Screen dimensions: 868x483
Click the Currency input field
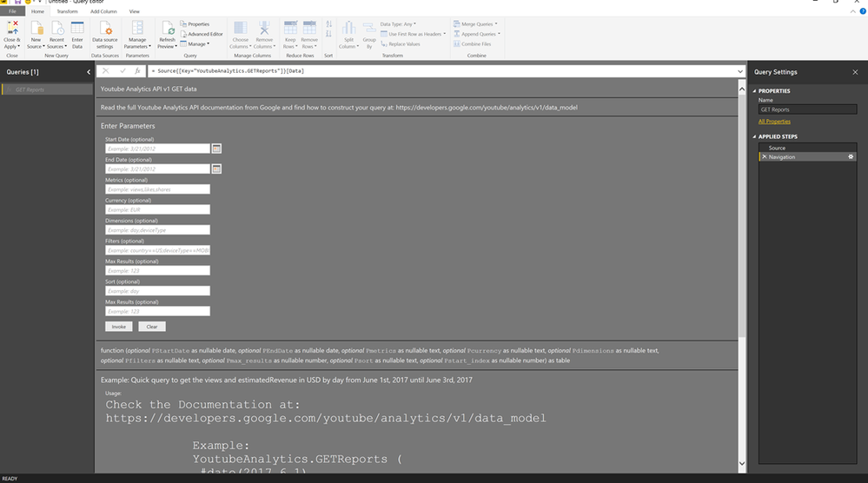[x=158, y=209]
